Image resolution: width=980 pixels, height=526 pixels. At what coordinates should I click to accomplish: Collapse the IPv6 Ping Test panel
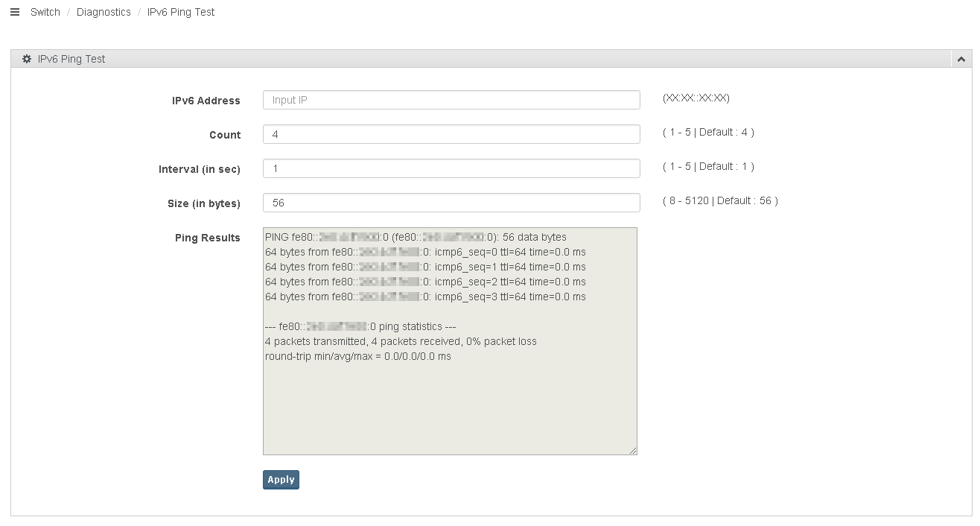click(x=961, y=59)
